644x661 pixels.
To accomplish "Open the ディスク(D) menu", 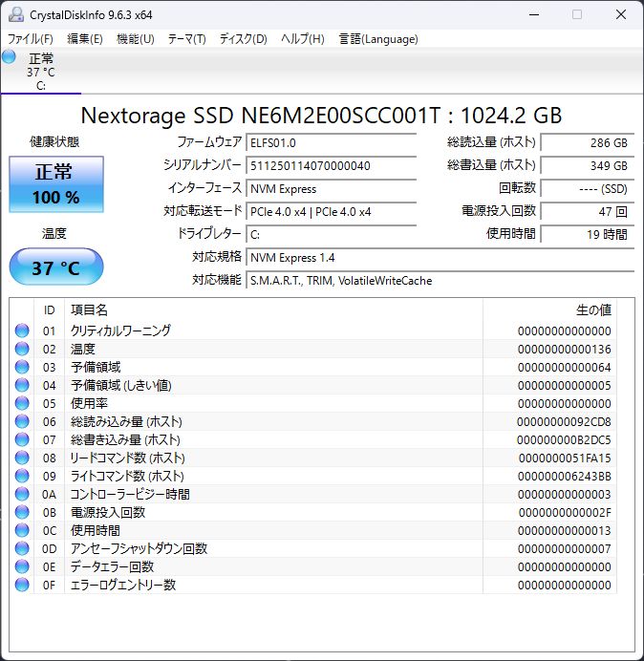I will coord(243,39).
